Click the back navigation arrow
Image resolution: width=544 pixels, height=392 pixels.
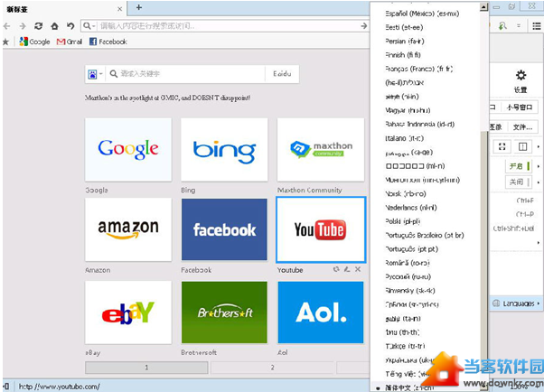point(6,26)
